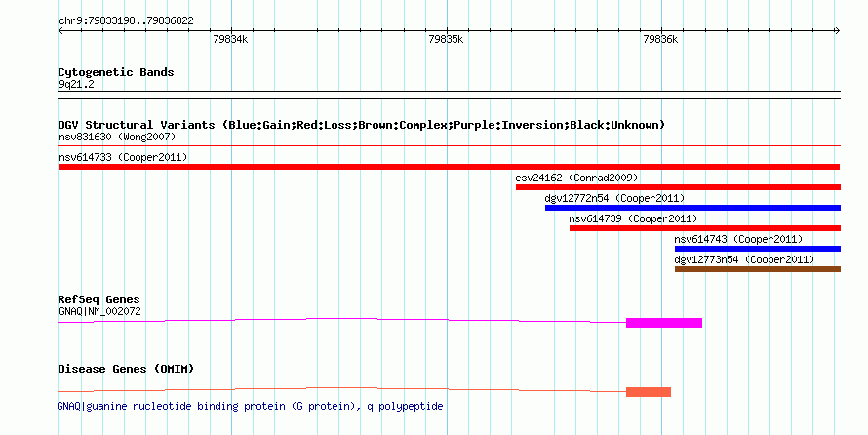Click the ruler's left arrow end
Viewport: 868px width, 435px height.
(60, 31)
